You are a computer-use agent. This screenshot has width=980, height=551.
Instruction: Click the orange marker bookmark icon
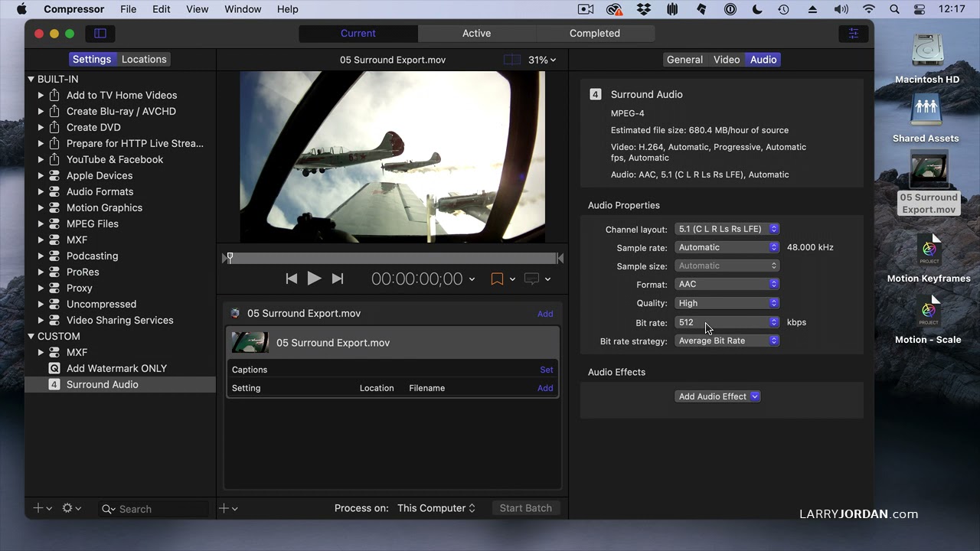tap(497, 279)
